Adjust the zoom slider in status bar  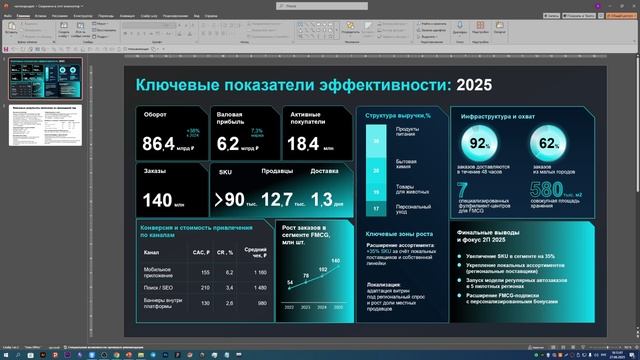[x=604, y=347]
